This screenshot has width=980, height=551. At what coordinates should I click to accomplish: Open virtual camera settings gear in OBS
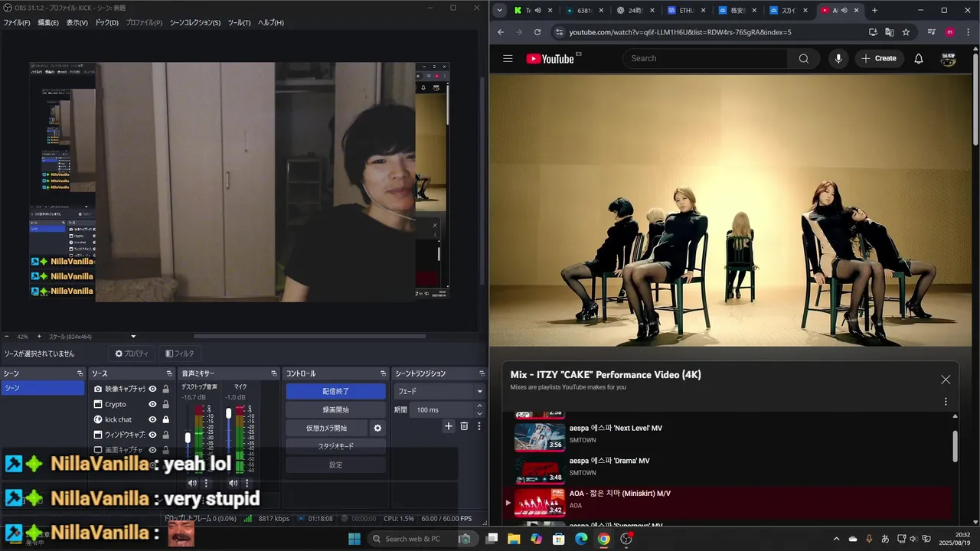377,428
